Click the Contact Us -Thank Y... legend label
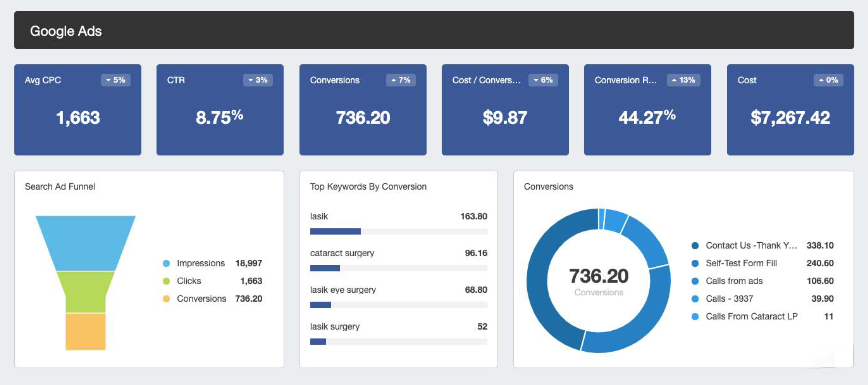 [751, 246]
